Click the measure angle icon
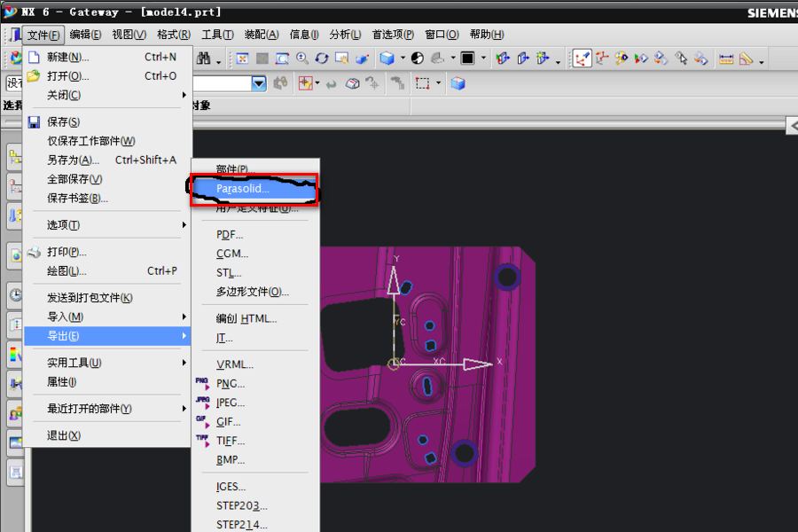Screen dimensions: 798x532 point(746,59)
